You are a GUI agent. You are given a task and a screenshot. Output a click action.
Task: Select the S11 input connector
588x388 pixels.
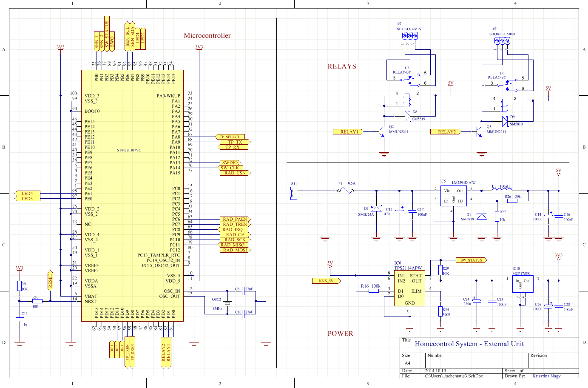[294, 193]
